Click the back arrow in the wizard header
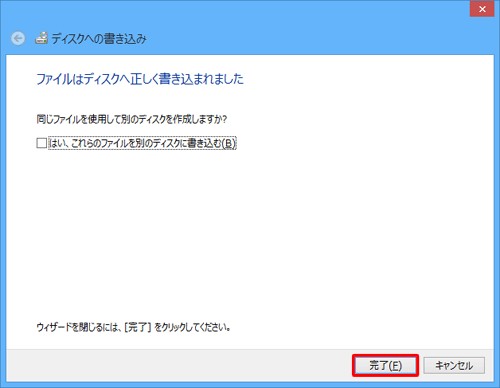The width and height of the screenshot is (500, 388). click(x=18, y=38)
